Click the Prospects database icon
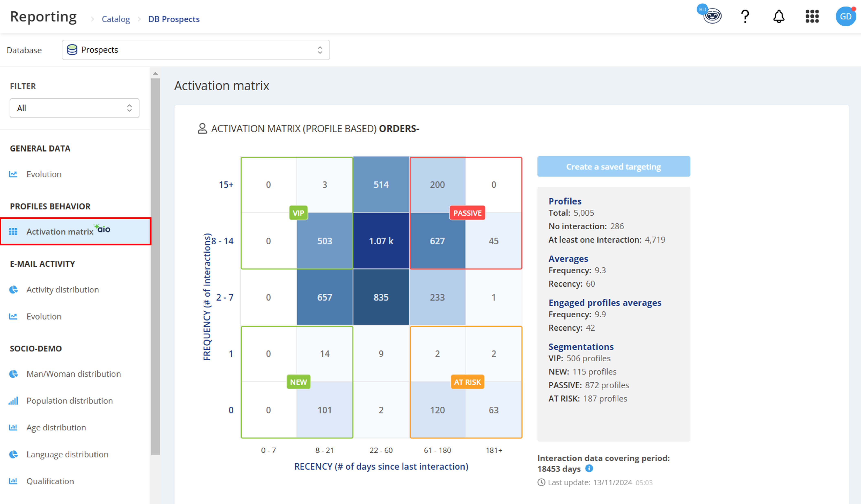This screenshot has width=861, height=504. pyautogui.click(x=72, y=49)
